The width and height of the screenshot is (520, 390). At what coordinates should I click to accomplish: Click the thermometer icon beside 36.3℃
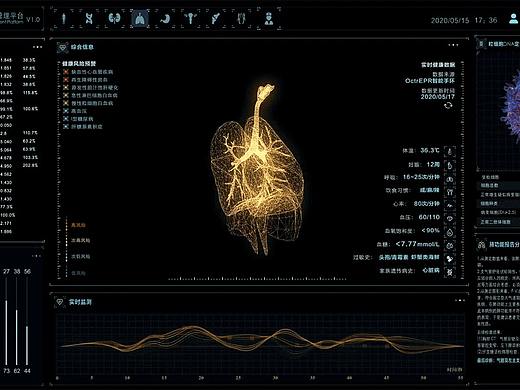pos(450,152)
